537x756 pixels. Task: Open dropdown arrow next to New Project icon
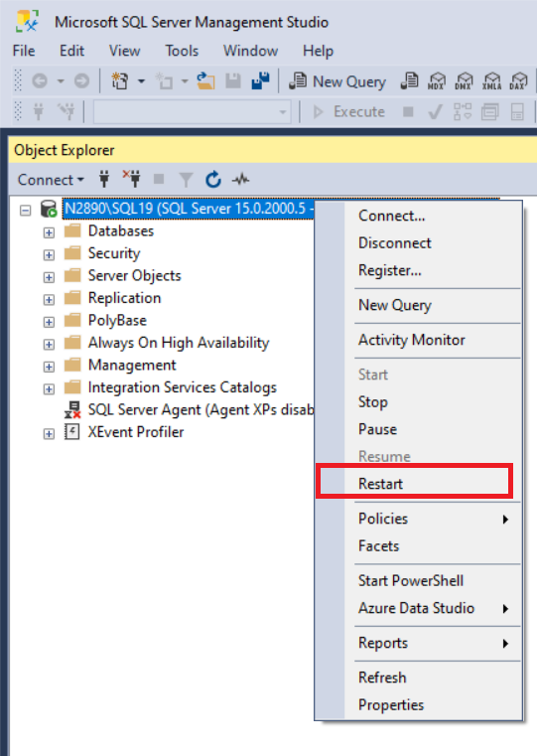coord(141,81)
